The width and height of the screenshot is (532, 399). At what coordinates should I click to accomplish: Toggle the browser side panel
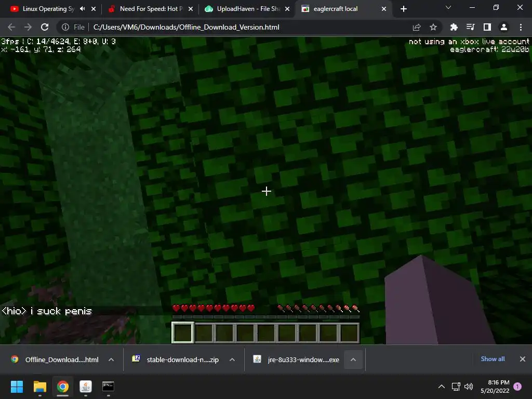point(487,27)
